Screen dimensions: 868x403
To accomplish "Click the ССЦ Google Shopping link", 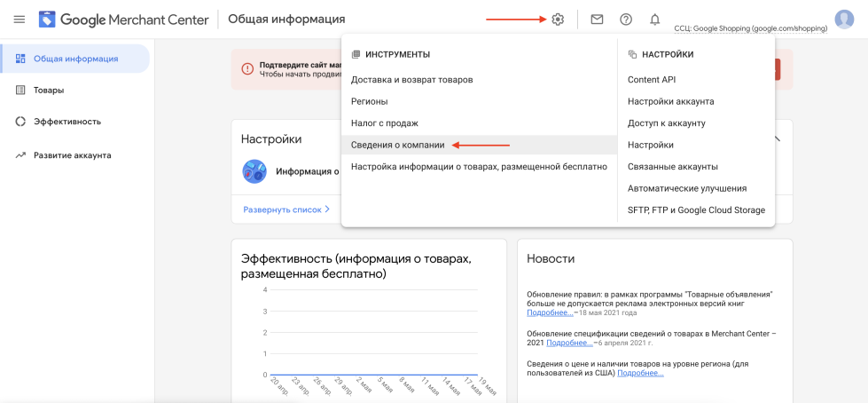I will tap(751, 28).
